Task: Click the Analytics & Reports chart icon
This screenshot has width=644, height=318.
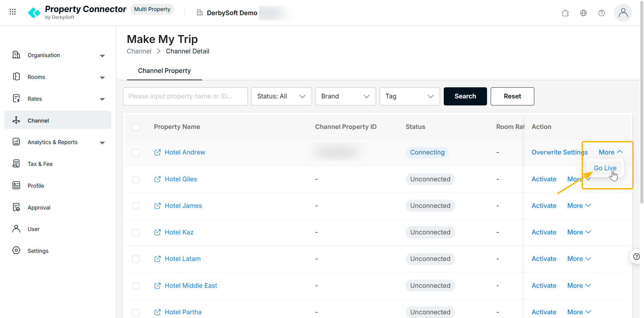Action: 16,142
